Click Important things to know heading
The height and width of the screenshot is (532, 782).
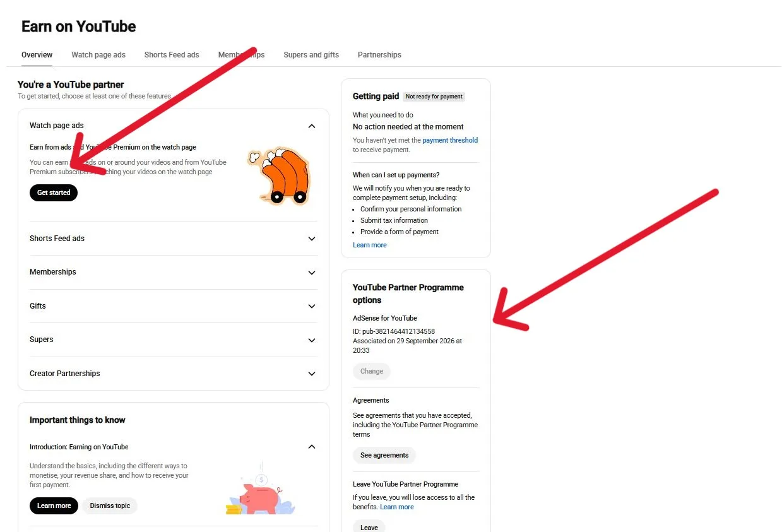point(78,420)
